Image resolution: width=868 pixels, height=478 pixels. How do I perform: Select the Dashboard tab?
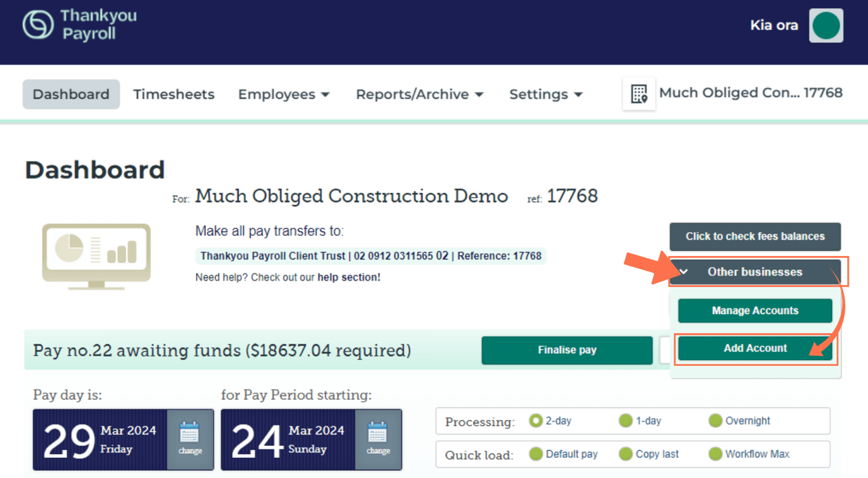pyautogui.click(x=71, y=94)
